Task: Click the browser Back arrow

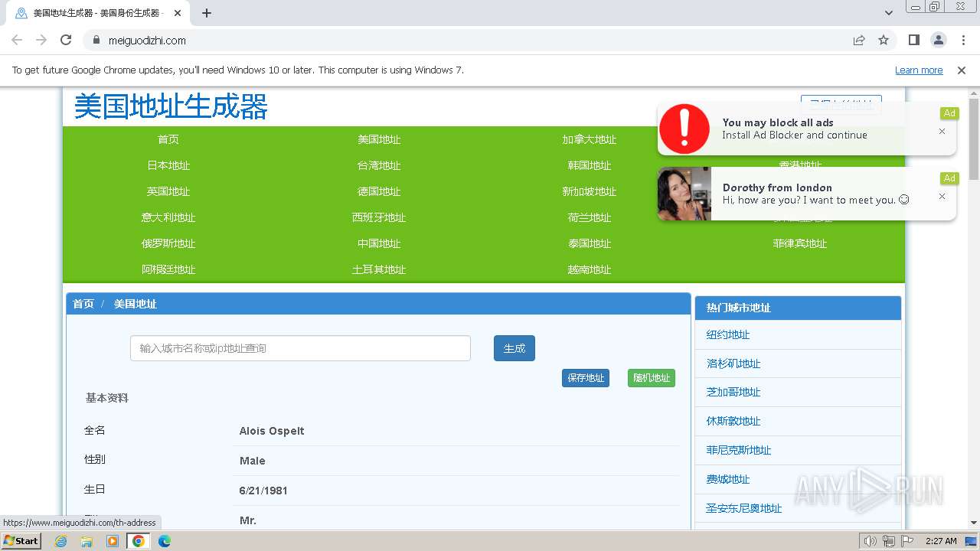Action: (17, 40)
